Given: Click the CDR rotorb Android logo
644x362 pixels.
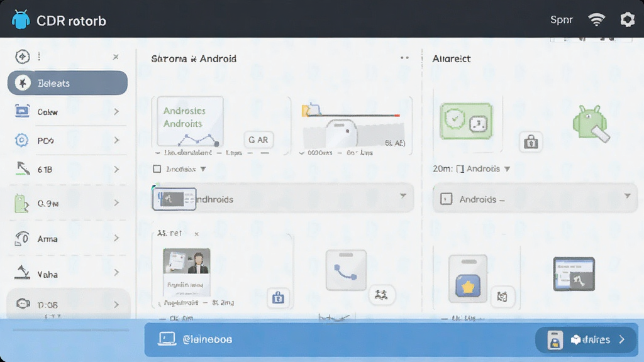Looking at the screenshot, I should tap(21, 19).
